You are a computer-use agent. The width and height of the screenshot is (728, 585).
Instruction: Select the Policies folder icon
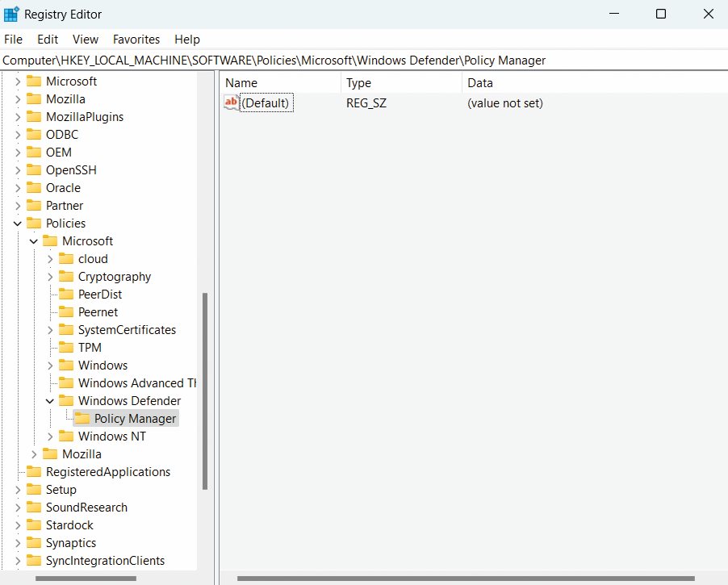[x=34, y=224]
